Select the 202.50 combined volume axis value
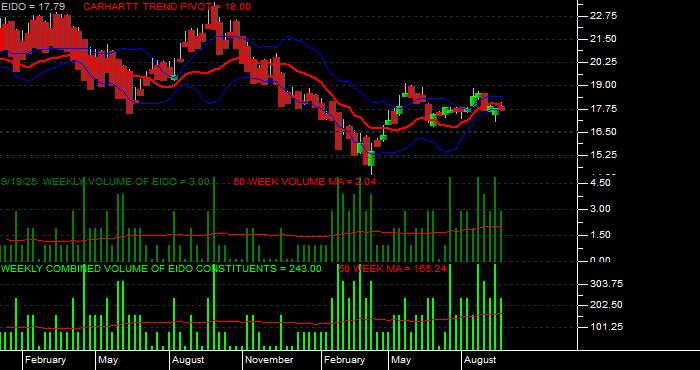 click(x=607, y=305)
